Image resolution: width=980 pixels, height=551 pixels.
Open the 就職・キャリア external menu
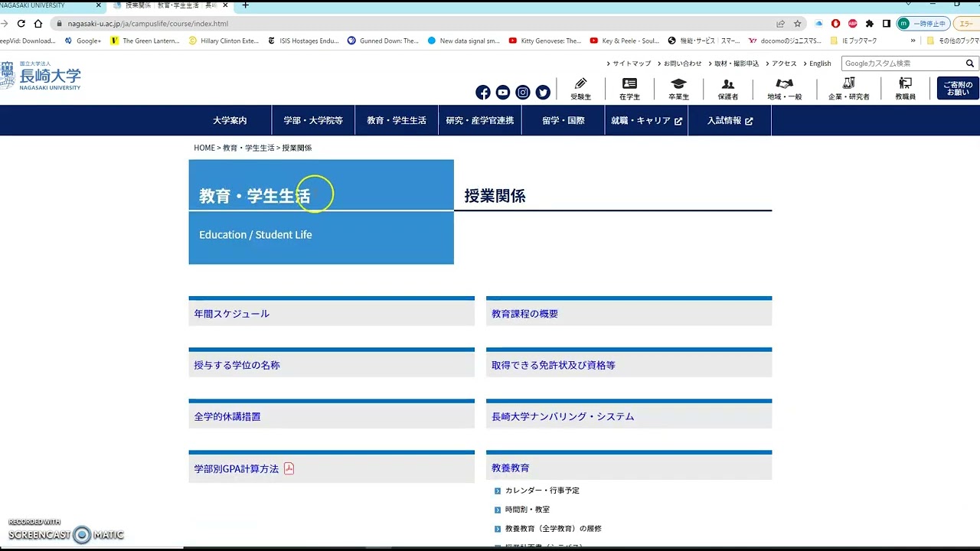tap(646, 120)
